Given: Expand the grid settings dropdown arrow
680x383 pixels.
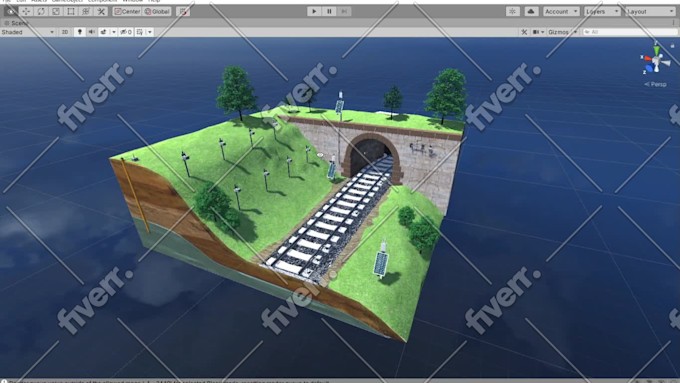Looking at the screenshot, I should pyautogui.click(x=150, y=32).
